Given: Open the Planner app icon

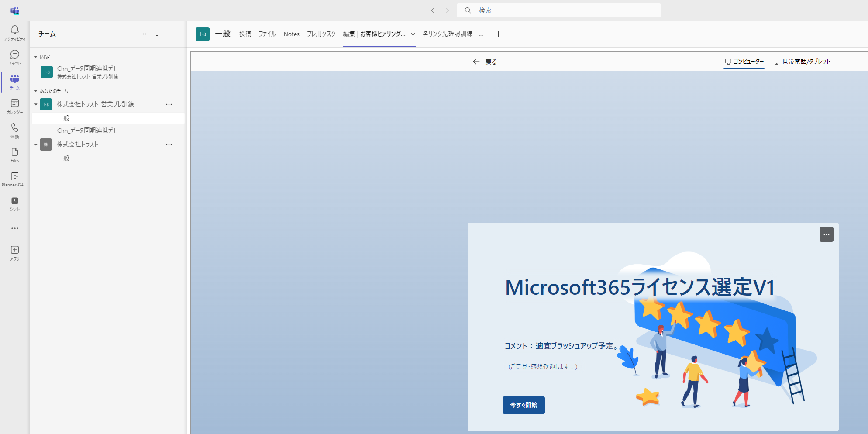Looking at the screenshot, I should 15,176.
